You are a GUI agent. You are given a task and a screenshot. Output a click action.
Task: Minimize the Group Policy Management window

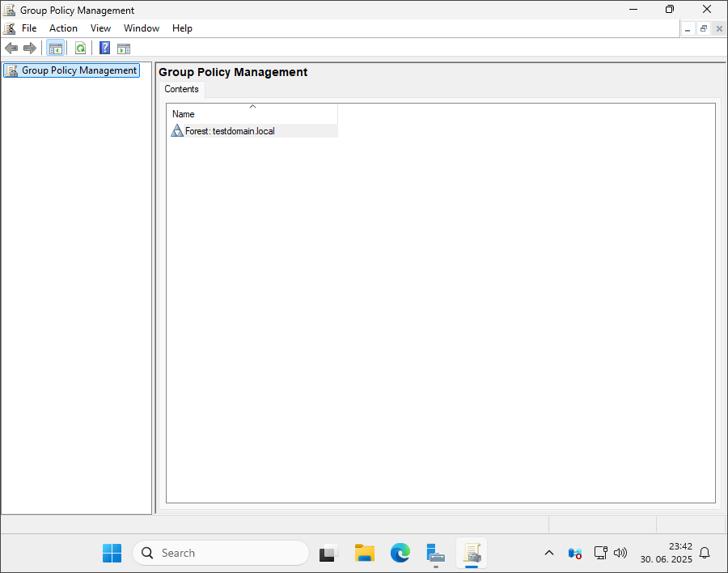(633, 9)
